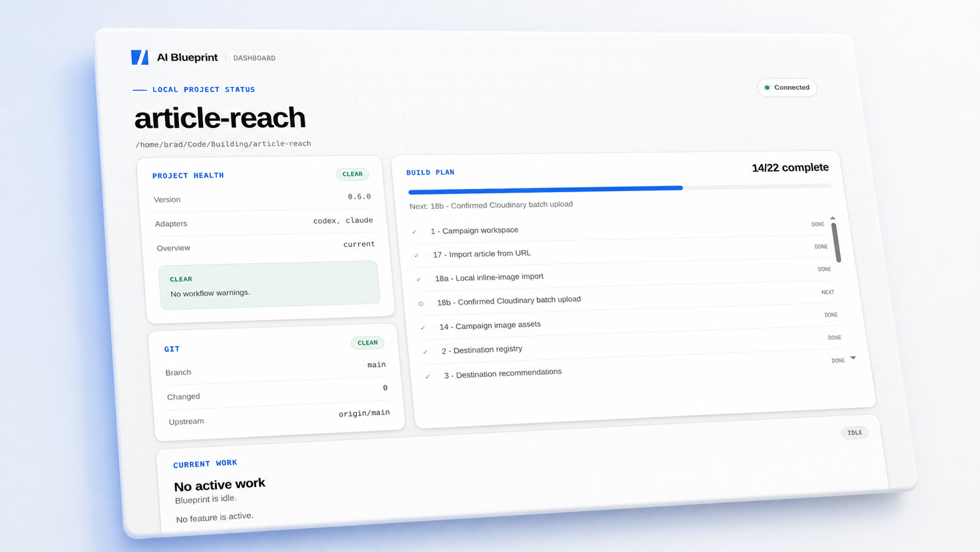
Task: Click the checkmark beside 18a - Local inline-image import
Action: click(x=418, y=279)
